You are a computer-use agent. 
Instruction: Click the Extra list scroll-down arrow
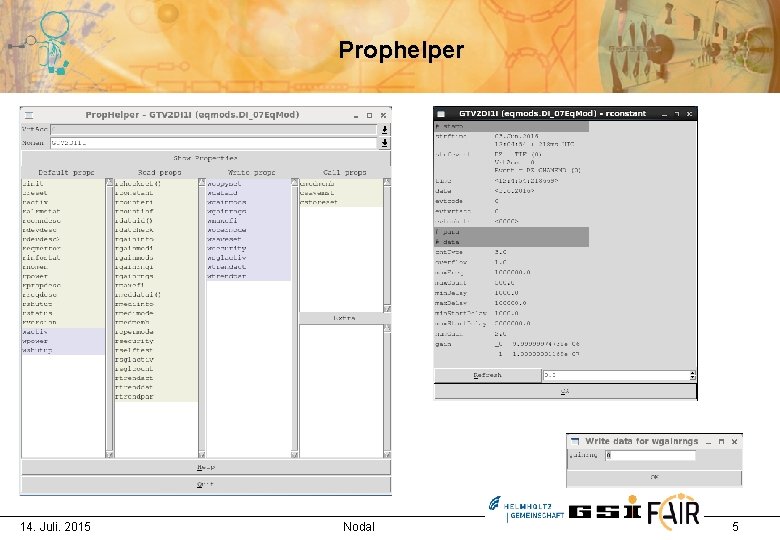coord(387,454)
